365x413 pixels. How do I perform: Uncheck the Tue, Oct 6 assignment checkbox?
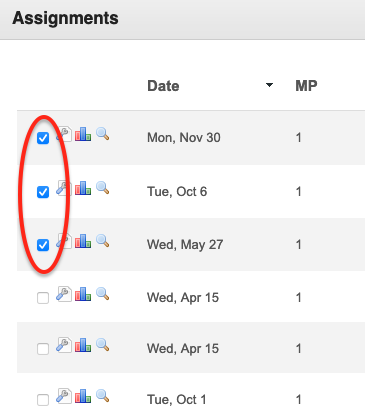(x=43, y=192)
